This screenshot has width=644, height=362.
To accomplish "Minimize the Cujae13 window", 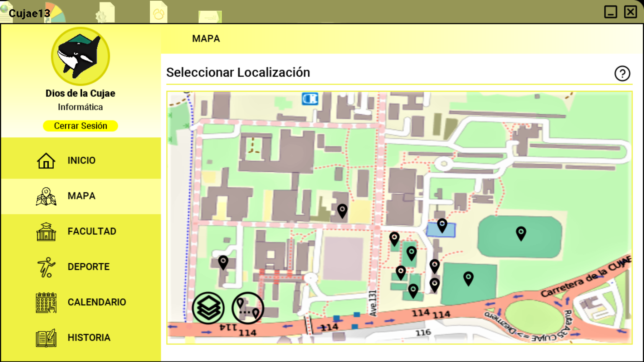I will tap(611, 12).
